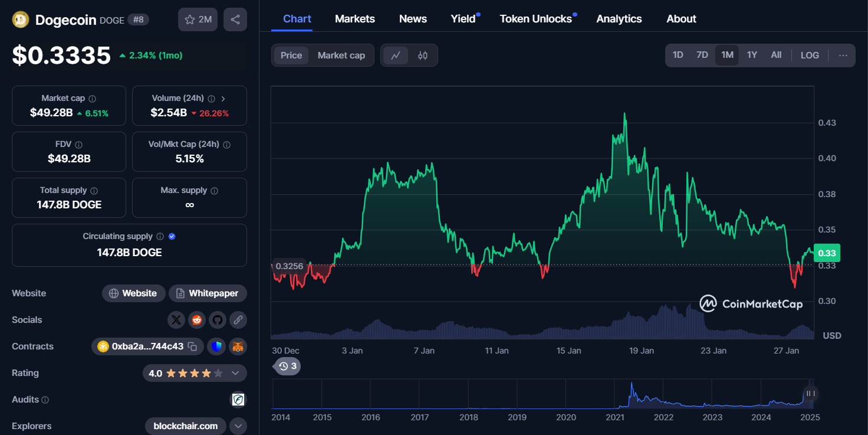The image size is (868, 435).
Task: Open Volume (24h) info tooltip icon
Action: tap(212, 99)
